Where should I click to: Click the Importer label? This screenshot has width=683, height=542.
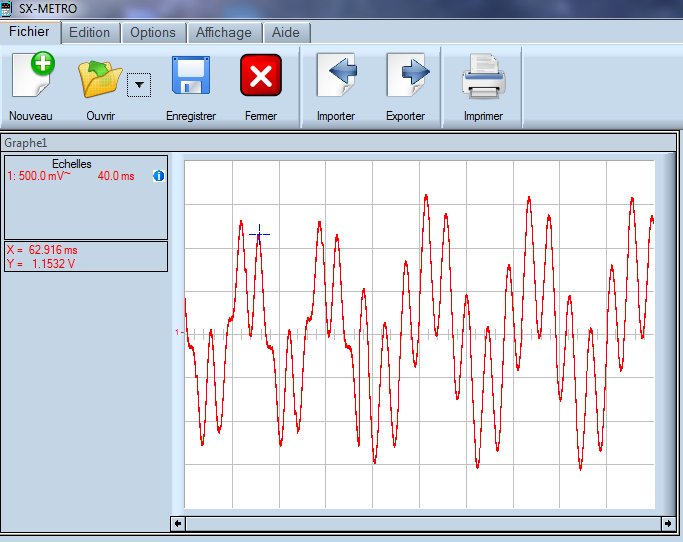click(336, 116)
